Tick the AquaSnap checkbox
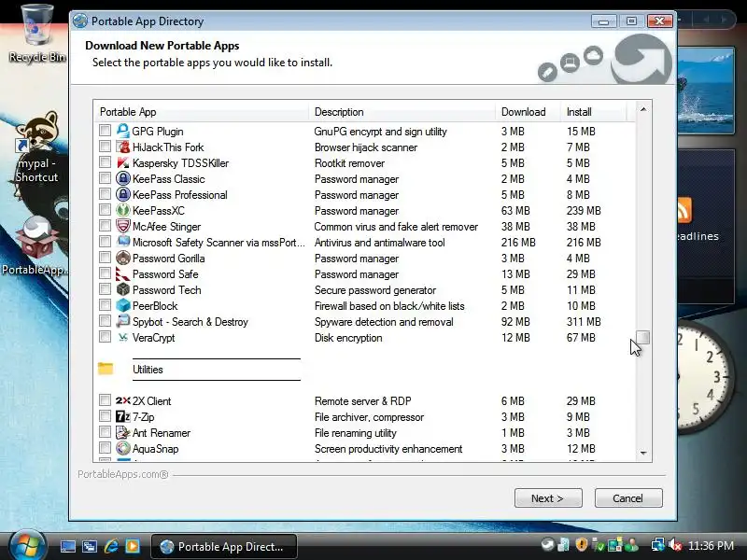 (105, 448)
